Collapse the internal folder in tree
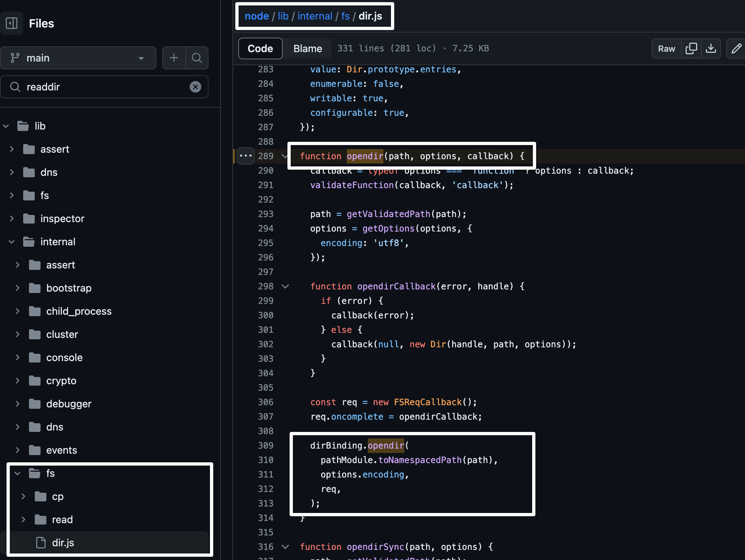This screenshot has height=560, width=745. coord(12,242)
